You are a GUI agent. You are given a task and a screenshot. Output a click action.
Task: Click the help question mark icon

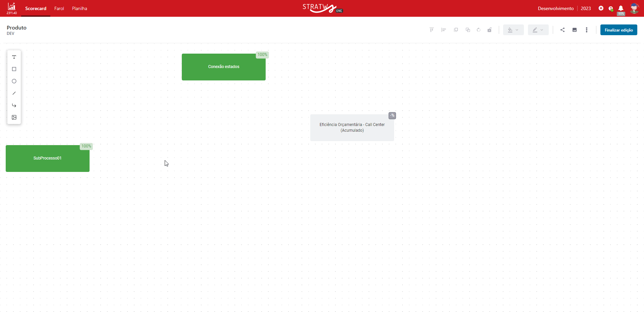(x=611, y=9)
